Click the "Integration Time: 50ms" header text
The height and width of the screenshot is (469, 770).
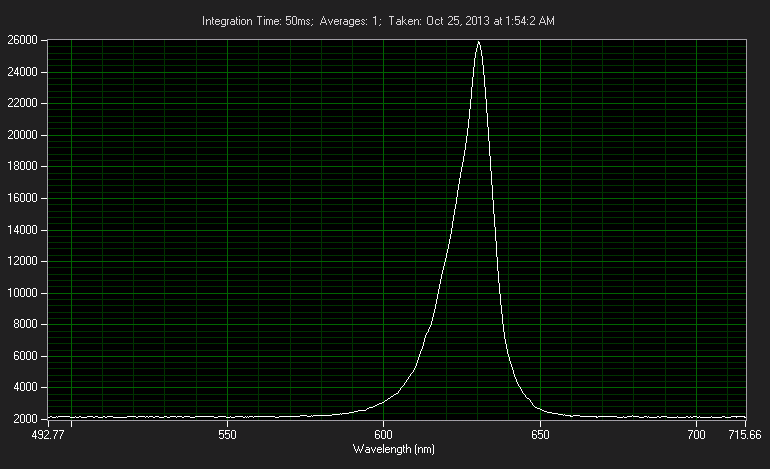pos(256,21)
